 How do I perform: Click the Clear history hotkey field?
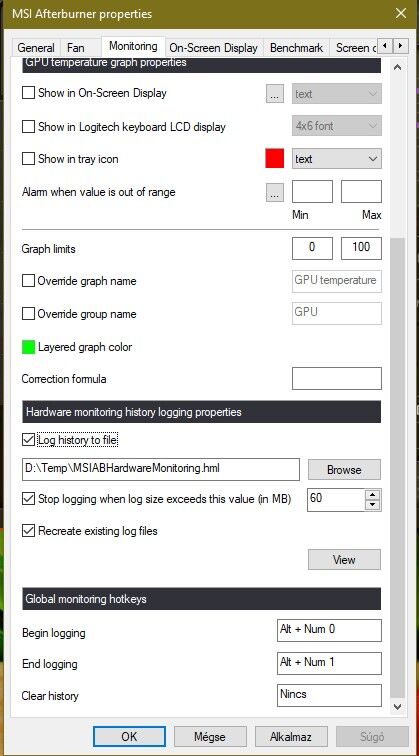tap(329, 695)
